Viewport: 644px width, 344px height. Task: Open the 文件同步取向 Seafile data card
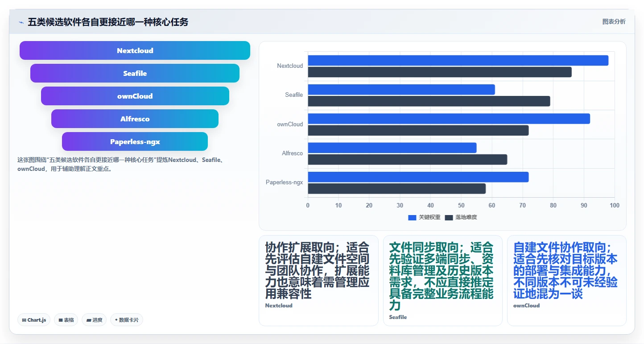coord(442,280)
